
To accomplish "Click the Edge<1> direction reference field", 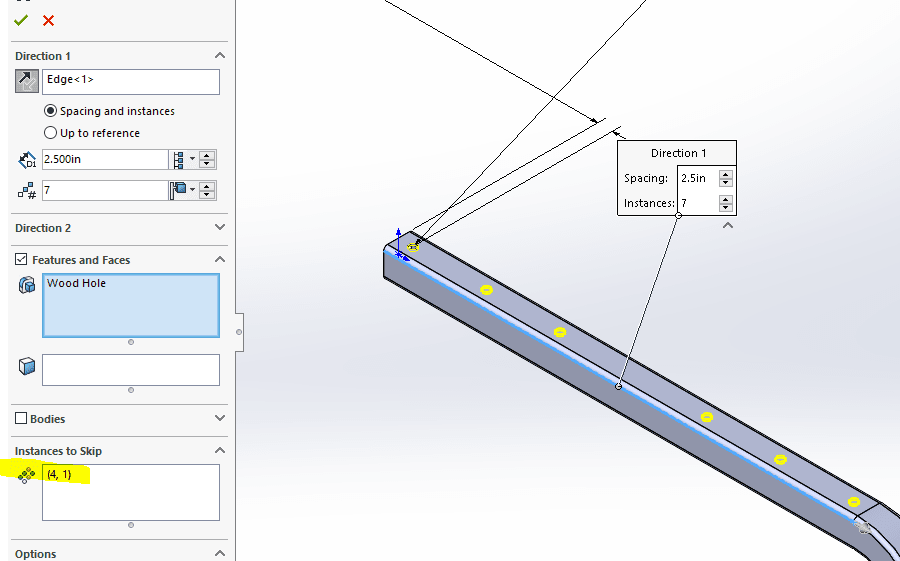I will click(131, 82).
